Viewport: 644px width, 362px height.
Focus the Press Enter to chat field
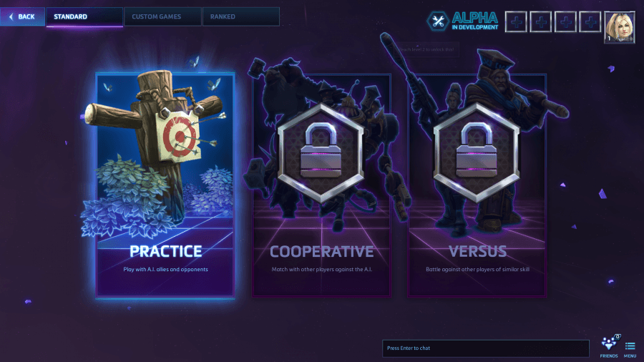485,348
